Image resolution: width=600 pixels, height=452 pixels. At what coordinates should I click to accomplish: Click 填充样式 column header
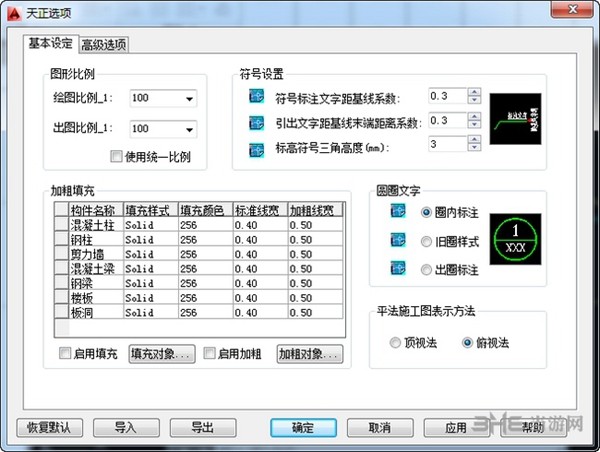151,210
